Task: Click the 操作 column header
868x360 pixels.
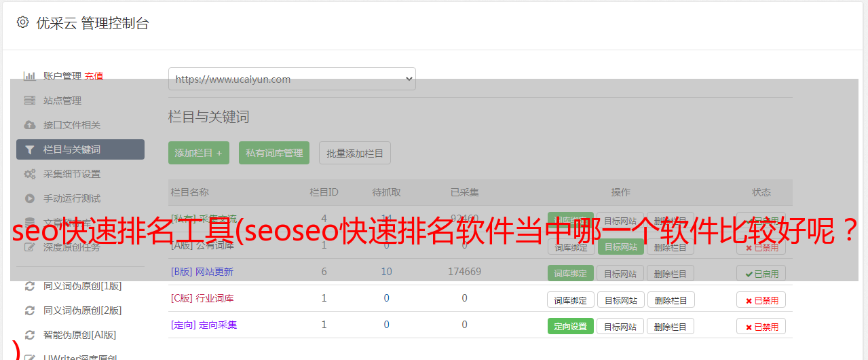Action: [621, 192]
